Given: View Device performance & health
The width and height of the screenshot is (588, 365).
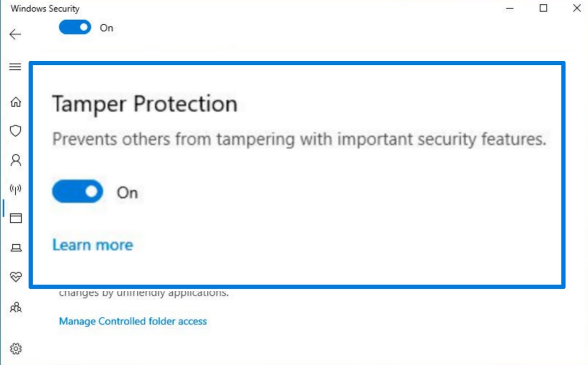Looking at the screenshot, I should click(15, 277).
